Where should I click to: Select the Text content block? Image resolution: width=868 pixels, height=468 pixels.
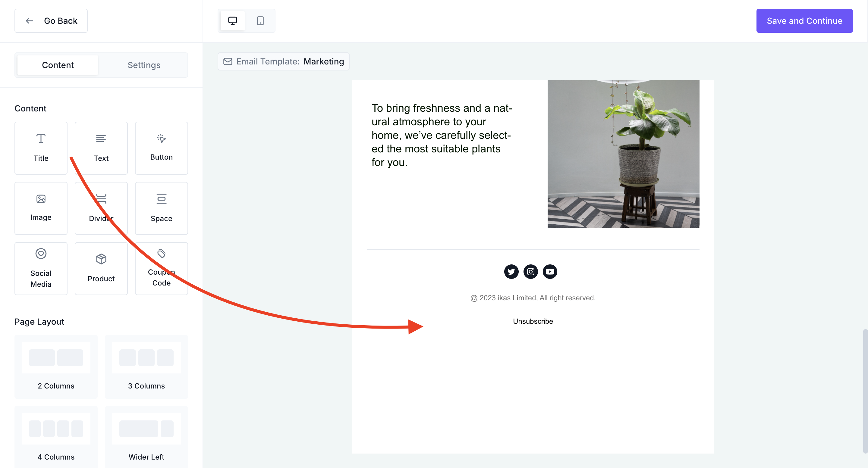pyautogui.click(x=101, y=148)
